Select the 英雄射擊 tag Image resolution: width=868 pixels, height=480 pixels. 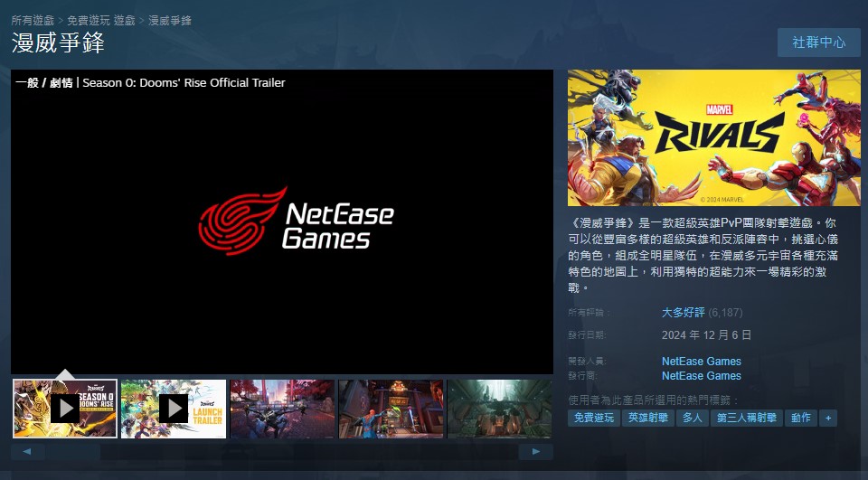click(x=647, y=418)
